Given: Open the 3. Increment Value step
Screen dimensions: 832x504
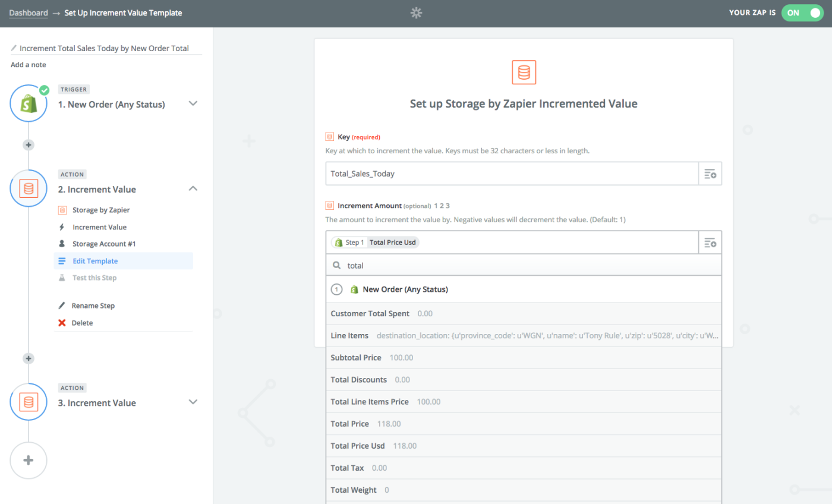Looking at the screenshot, I should click(x=97, y=403).
